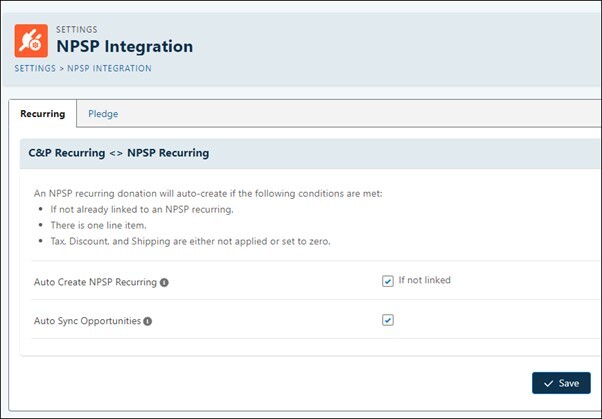Click the auto-create conditions intro sentence
Viewport: 602px width, 419px height.
[208, 194]
